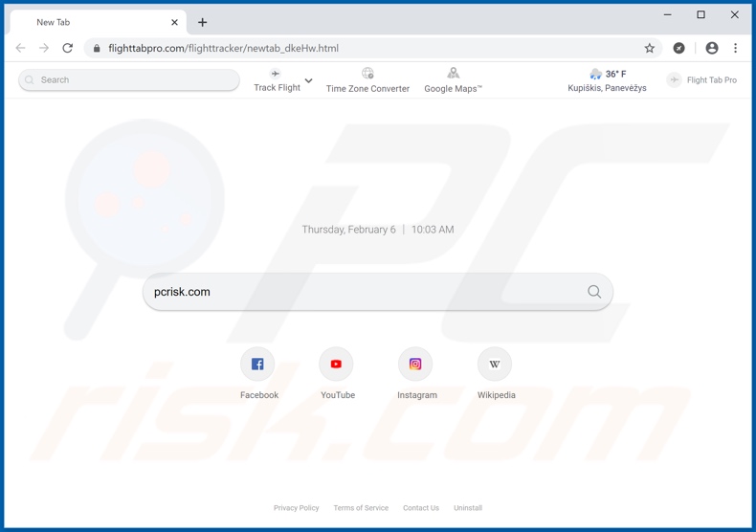Open YouTube shortcut icon
Viewport: 756px width, 532px height.
[x=336, y=364]
